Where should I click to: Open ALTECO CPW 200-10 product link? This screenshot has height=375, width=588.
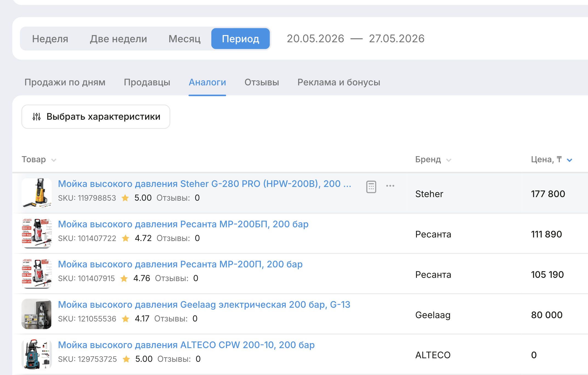(186, 345)
